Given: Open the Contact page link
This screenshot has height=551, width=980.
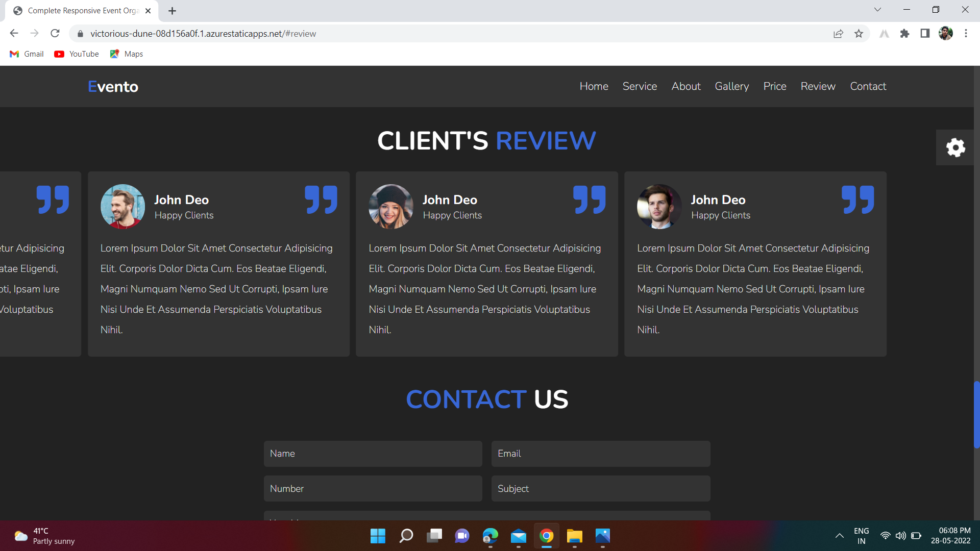Looking at the screenshot, I should tap(868, 86).
